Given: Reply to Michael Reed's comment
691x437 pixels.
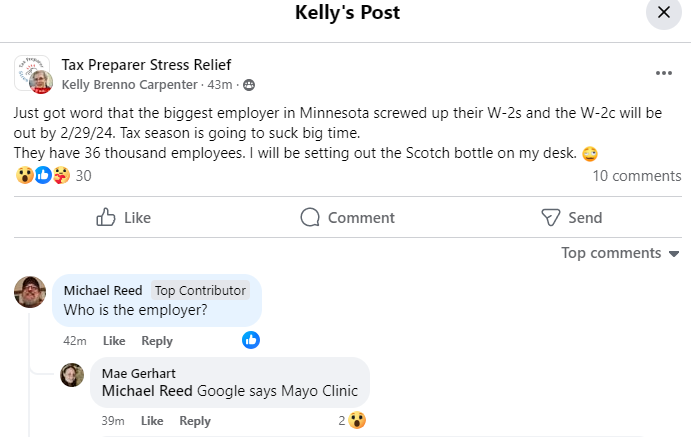Looking at the screenshot, I should click(x=157, y=341).
